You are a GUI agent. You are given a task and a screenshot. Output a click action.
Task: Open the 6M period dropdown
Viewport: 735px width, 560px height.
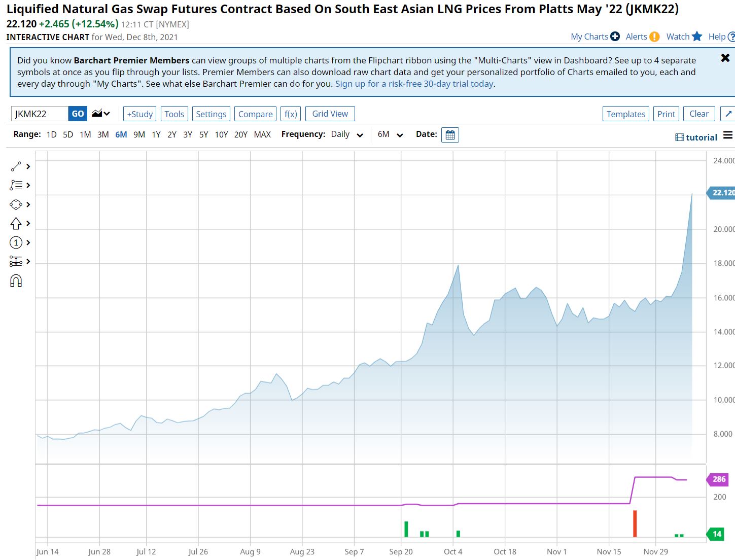(x=390, y=134)
